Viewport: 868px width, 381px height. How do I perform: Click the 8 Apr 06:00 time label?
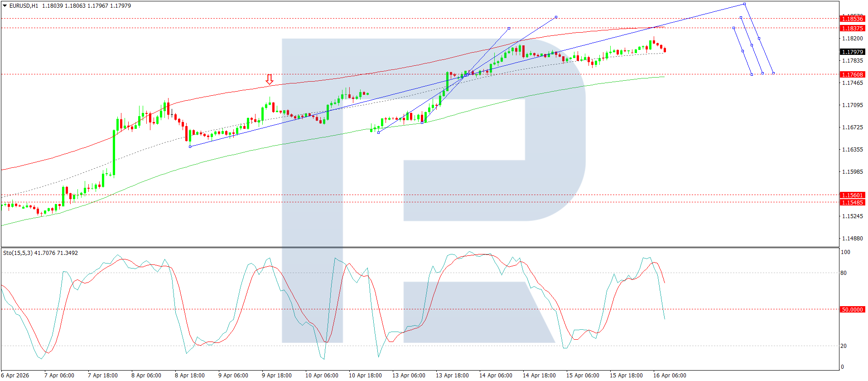pos(146,376)
